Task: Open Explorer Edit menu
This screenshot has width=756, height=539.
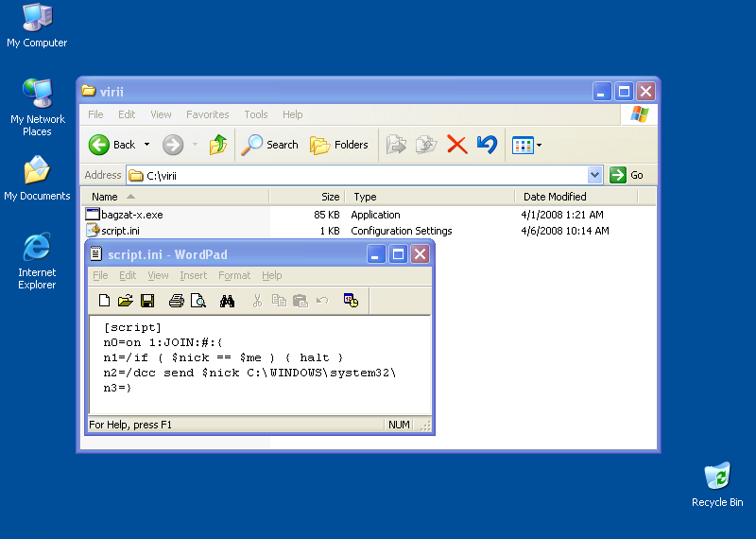Action: 127,114
